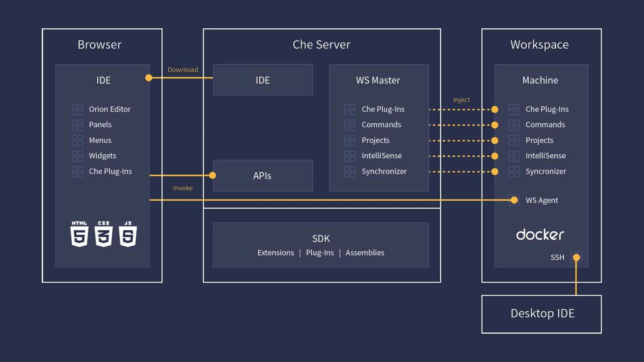Click the SDK heading
The width and height of the screenshot is (644, 362).
[x=321, y=239]
